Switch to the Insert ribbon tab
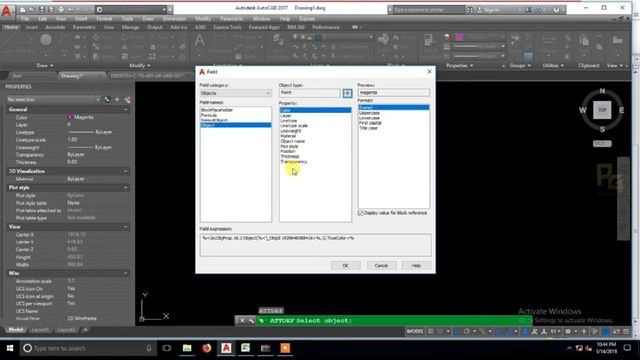Screen dimensions: 640x360 [31, 27]
